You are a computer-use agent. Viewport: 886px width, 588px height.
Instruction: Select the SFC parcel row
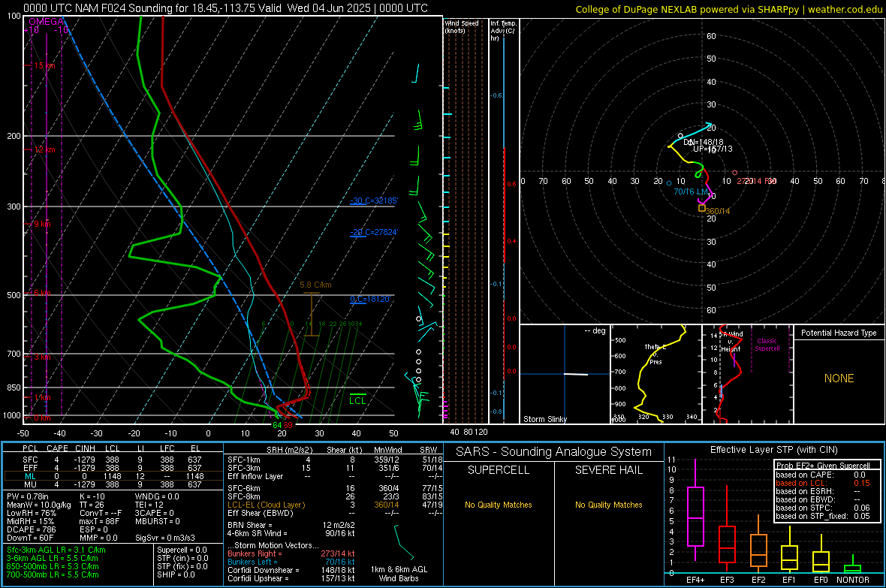tap(113, 460)
